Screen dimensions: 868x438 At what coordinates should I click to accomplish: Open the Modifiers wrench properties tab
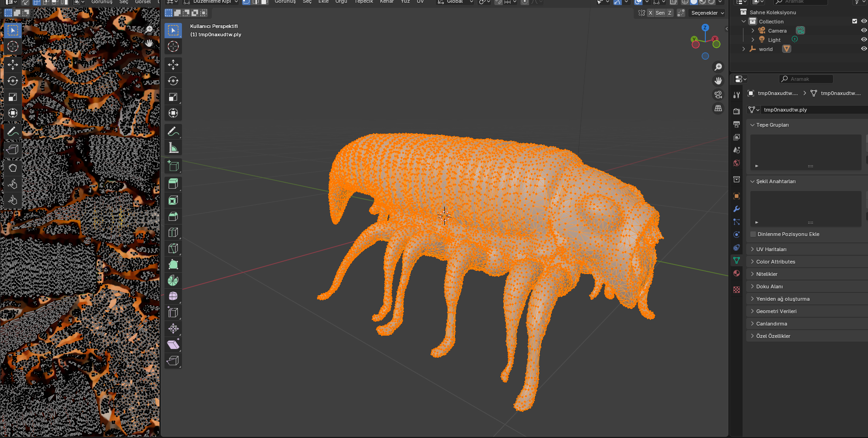(737, 209)
